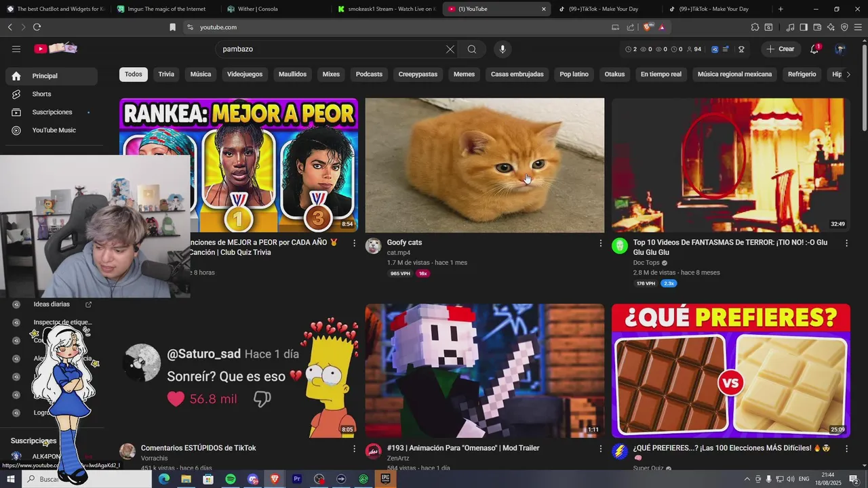
Task: Start voice search with the microphone
Action: pos(502,49)
